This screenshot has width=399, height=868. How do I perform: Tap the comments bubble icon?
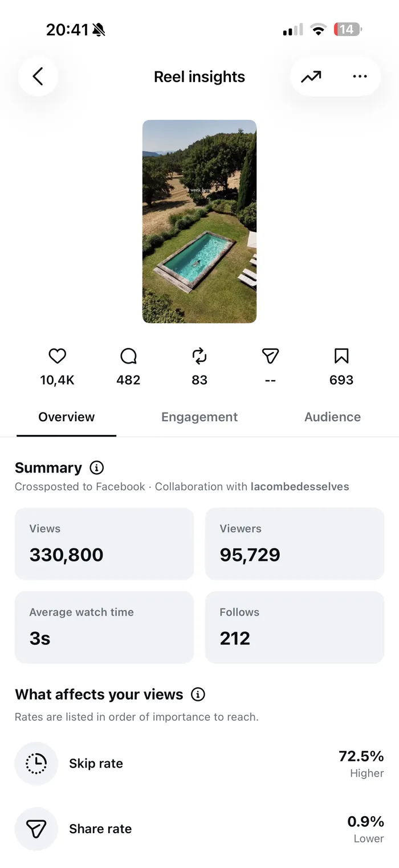click(128, 356)
